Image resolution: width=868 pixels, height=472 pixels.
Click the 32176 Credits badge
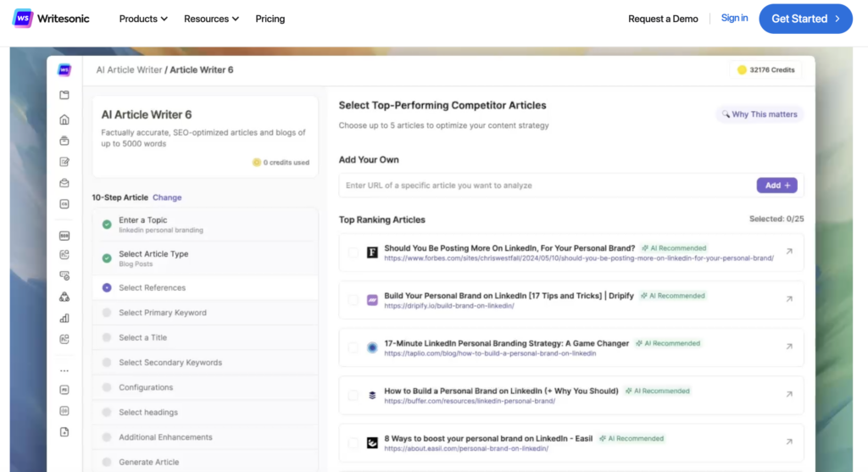pyautogui.click(x=765, y=69)
